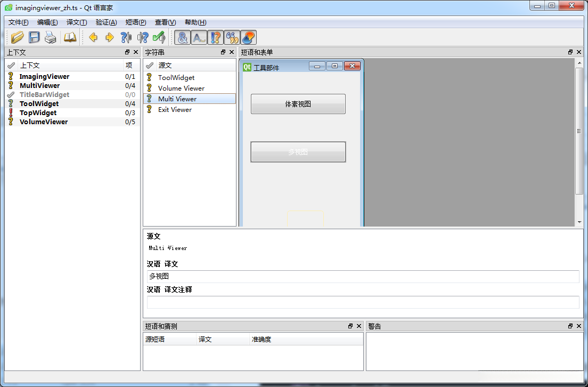Sort contexts by 上下文 column header

70,66
